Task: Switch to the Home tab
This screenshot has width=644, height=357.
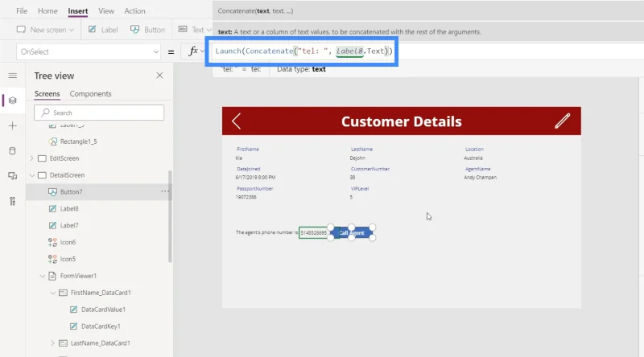Action: (x=47, y=11)
